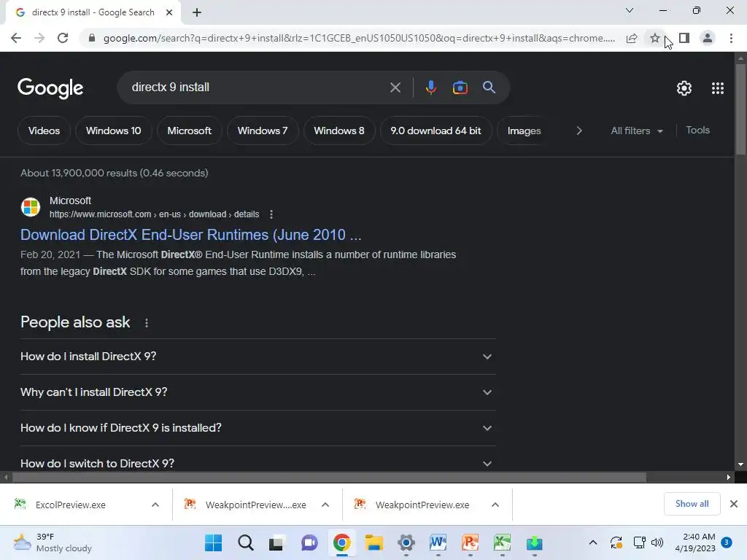Show more filter chips with arrow
747x560 pixels.
[578, 131]
